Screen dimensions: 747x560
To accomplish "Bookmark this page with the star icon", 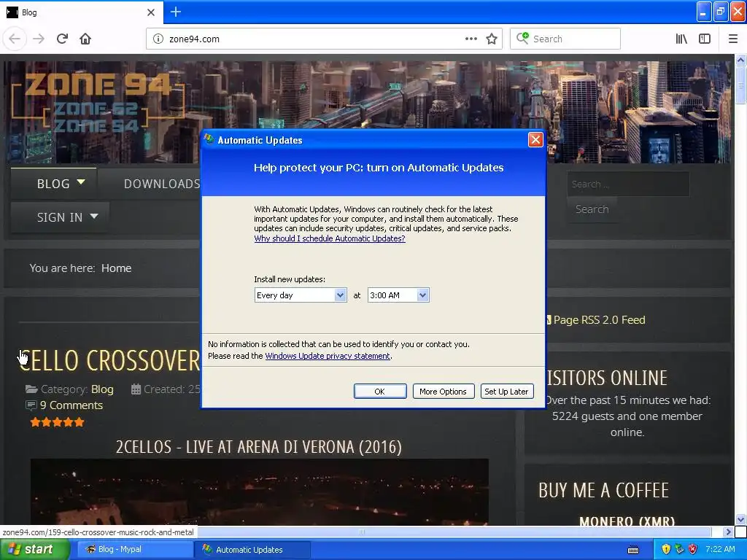I will (x=492, y=39).
